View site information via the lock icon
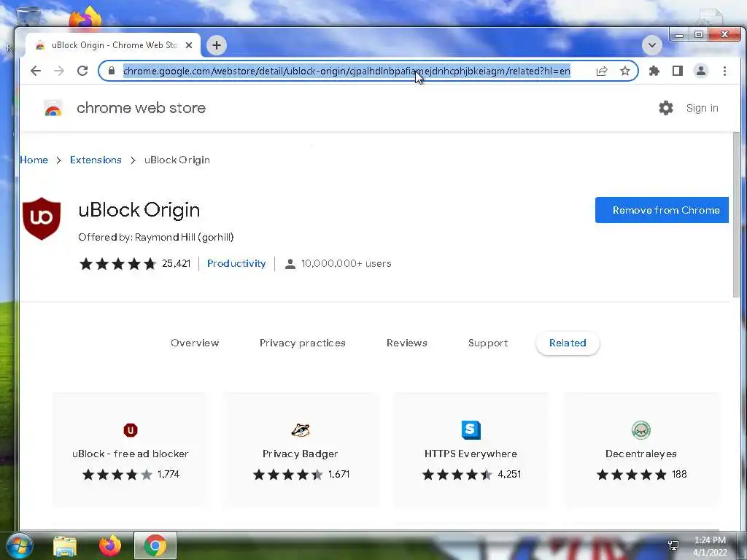The width and height of the screenshot is (747, 560). [112, 71]
